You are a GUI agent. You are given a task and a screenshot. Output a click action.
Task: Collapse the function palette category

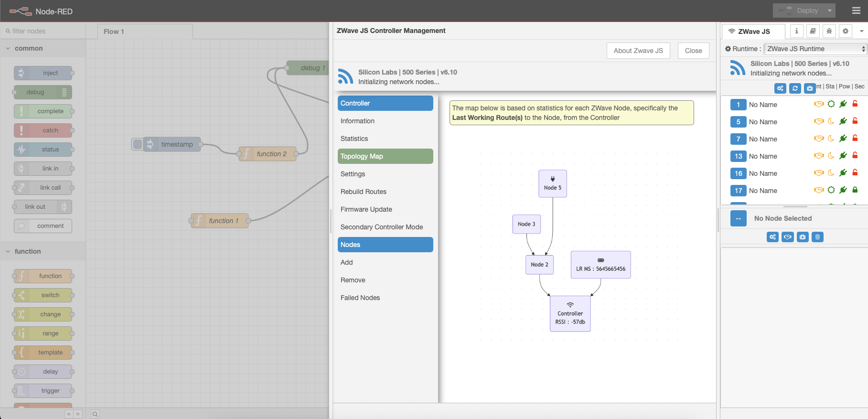click(43, 251)
